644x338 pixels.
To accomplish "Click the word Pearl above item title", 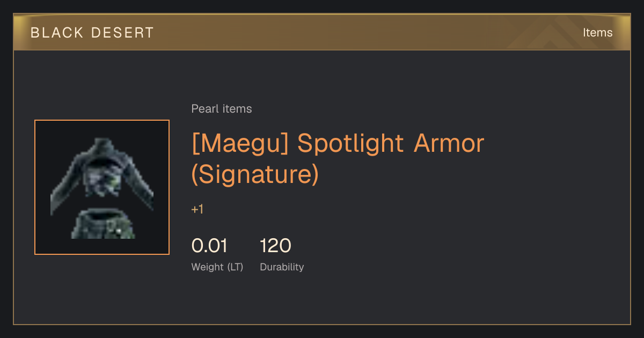I will [204, 109].
